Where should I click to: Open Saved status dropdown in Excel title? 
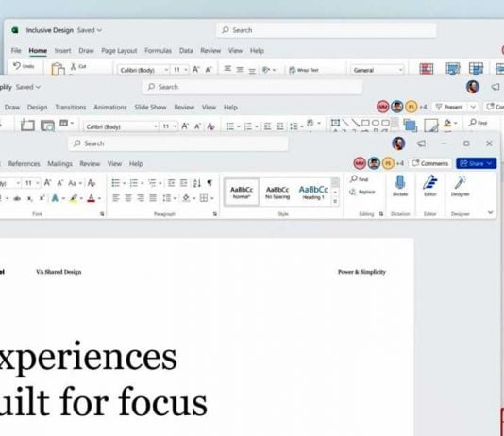pos(90,30)
